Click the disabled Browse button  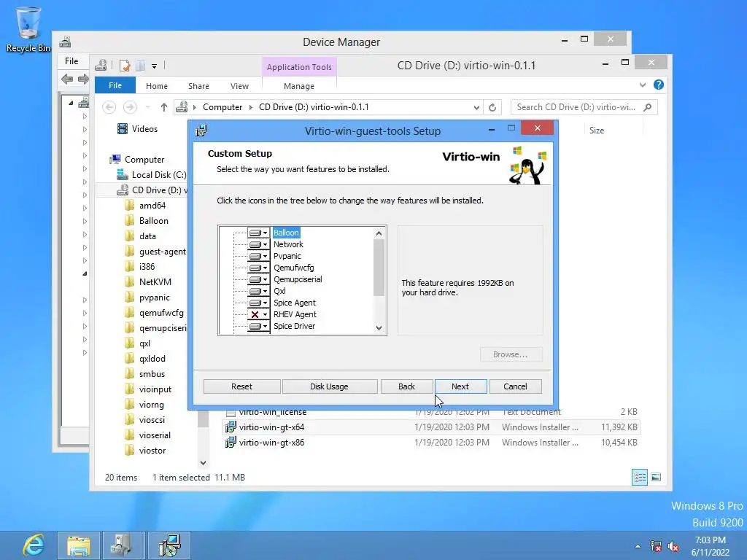click(510, 355)
